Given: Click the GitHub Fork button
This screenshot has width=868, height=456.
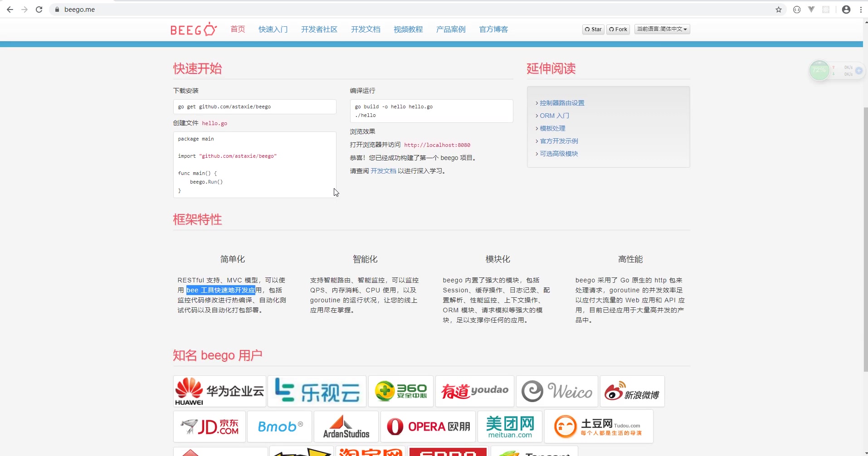Looking at the screenshot, I should click(x=618, y=29).
